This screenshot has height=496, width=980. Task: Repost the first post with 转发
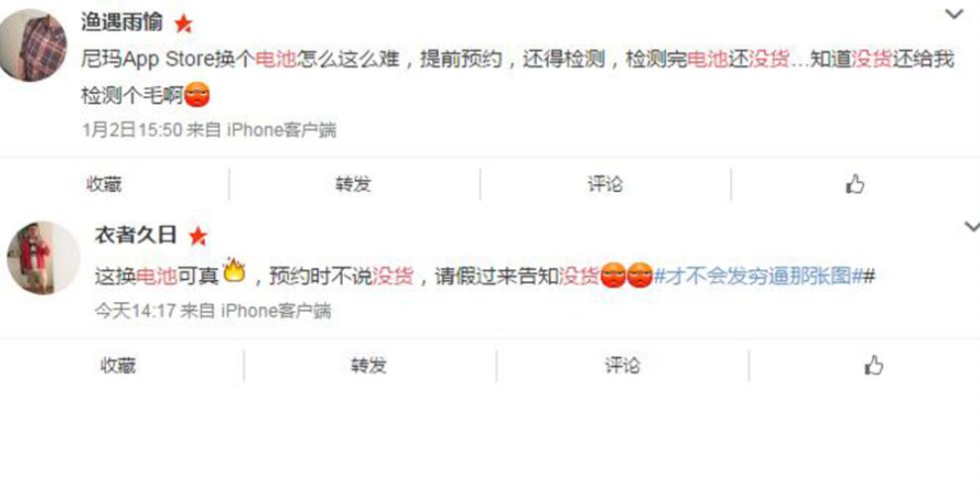pyautogui.click(x=353, y=184)
